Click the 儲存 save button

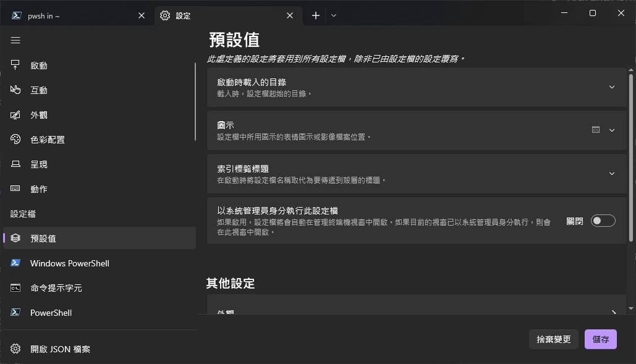600,339
